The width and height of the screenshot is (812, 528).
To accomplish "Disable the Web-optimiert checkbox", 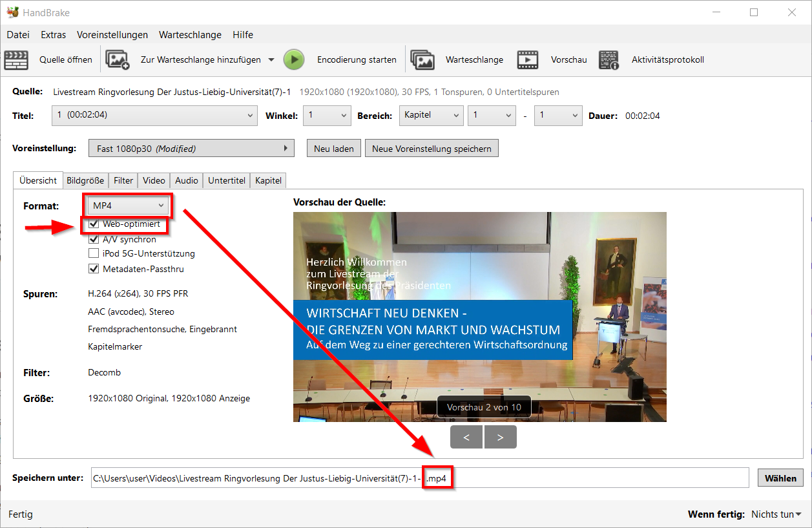I will pos(94,224).
